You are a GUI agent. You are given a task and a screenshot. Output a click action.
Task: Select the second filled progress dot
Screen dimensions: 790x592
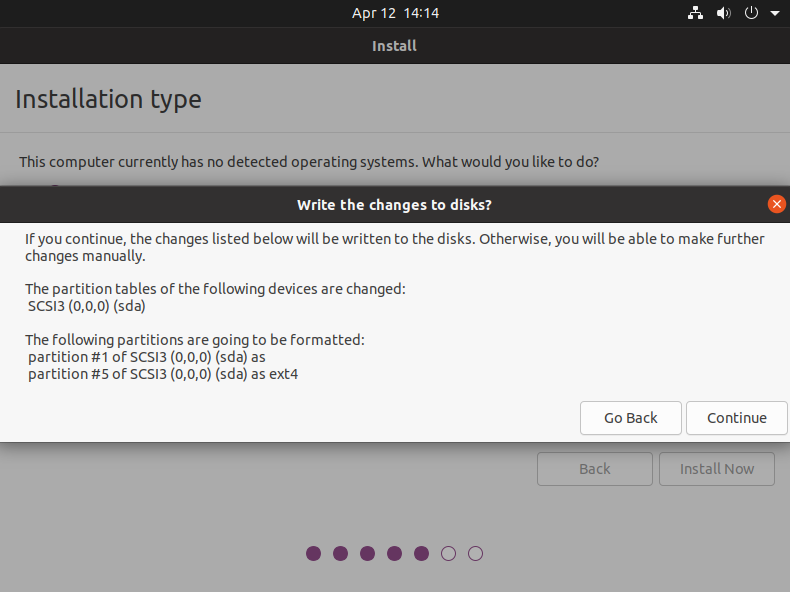[341, 554]
